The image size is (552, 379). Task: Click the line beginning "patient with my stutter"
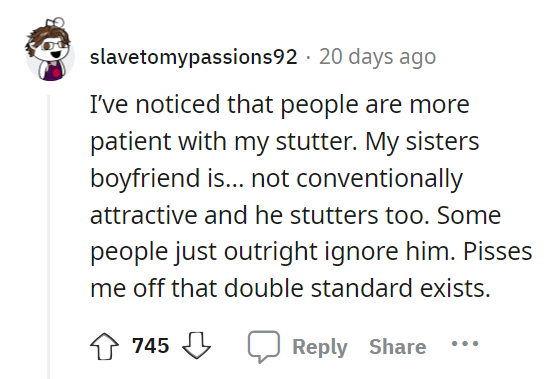[284, 142]
